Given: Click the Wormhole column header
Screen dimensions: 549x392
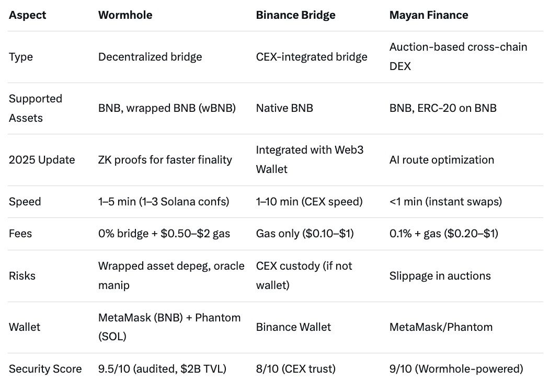Looking at the screenshot, I should click(x=125, y=15).
